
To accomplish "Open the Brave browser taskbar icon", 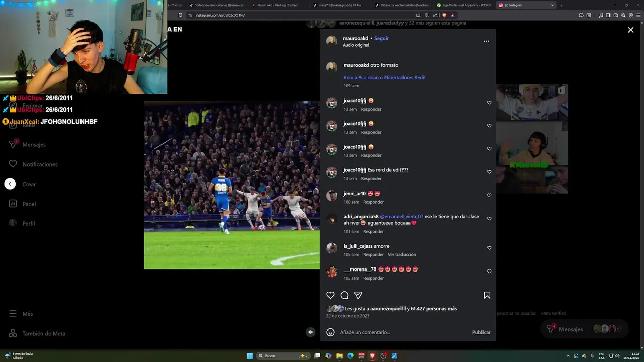I will [x=372, y=356].
